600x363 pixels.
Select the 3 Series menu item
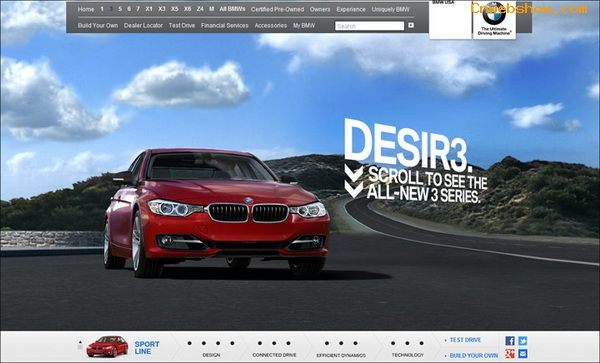111,9
